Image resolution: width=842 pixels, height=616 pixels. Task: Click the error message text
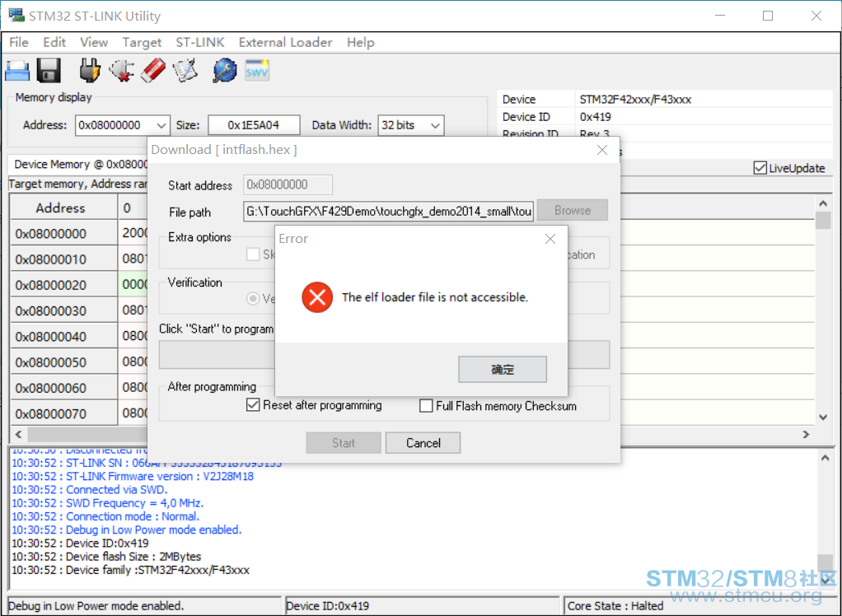[x=435, y=297]
